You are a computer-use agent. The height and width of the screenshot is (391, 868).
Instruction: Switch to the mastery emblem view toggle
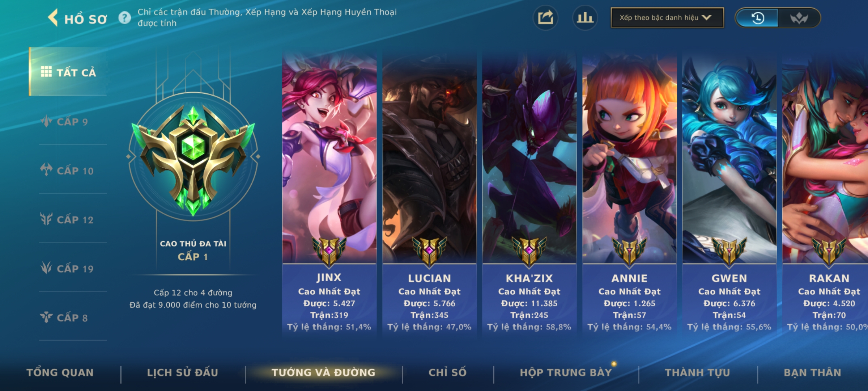[x=799, y=18]
